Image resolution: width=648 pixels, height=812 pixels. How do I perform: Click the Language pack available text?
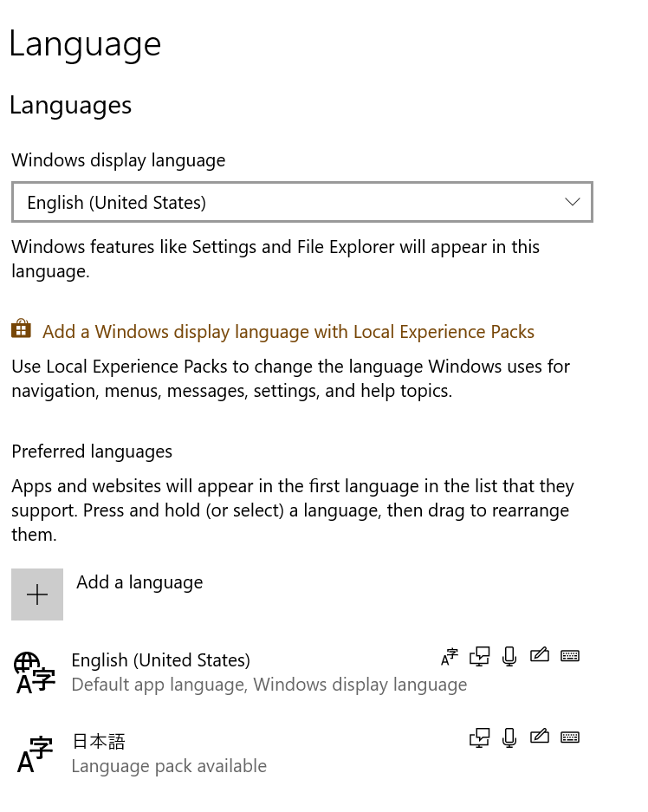[169, 766]
